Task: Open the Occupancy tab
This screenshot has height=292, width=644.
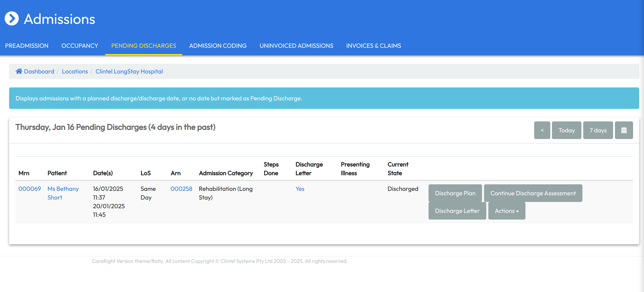Action: coord(80,46)
